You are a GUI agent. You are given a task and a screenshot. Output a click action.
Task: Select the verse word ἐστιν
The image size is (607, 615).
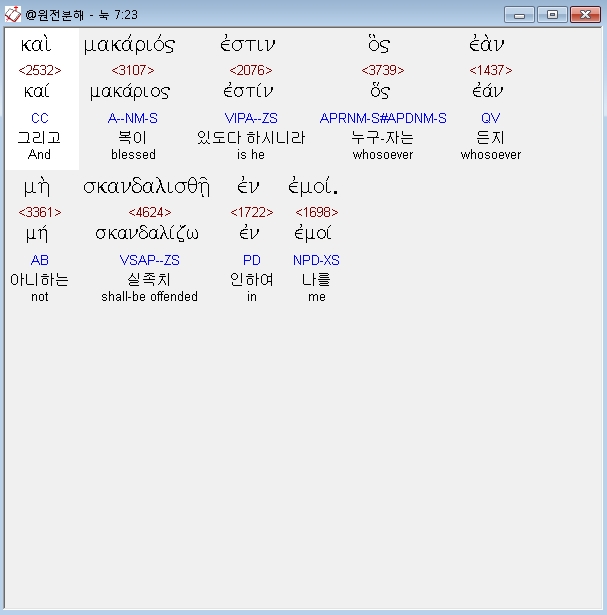248,44
